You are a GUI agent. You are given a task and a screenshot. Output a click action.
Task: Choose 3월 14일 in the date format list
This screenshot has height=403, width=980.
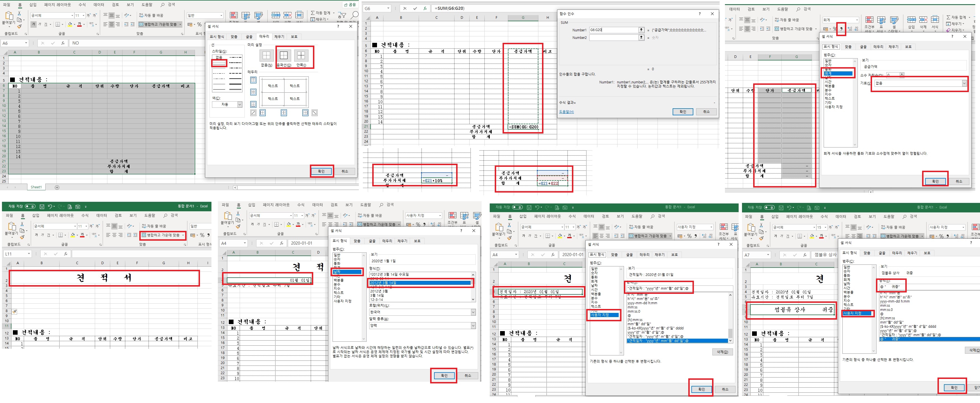pos(377,295)
